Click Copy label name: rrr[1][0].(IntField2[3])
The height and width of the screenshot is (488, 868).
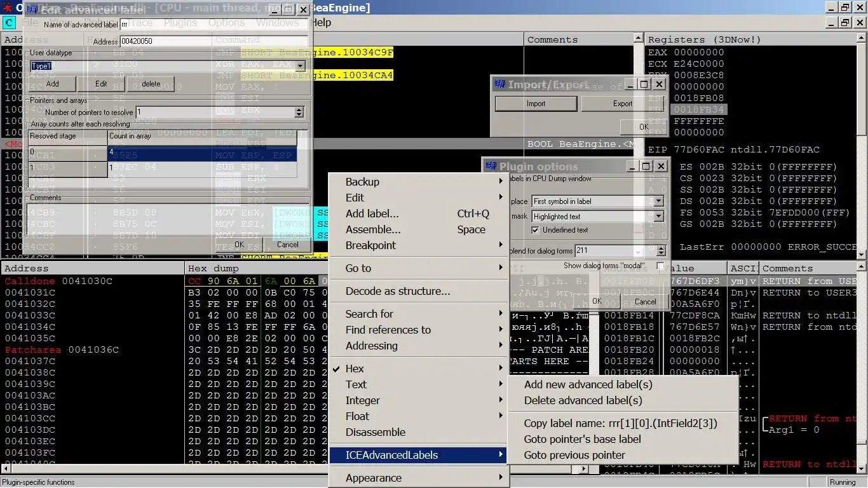pos(623,423)
